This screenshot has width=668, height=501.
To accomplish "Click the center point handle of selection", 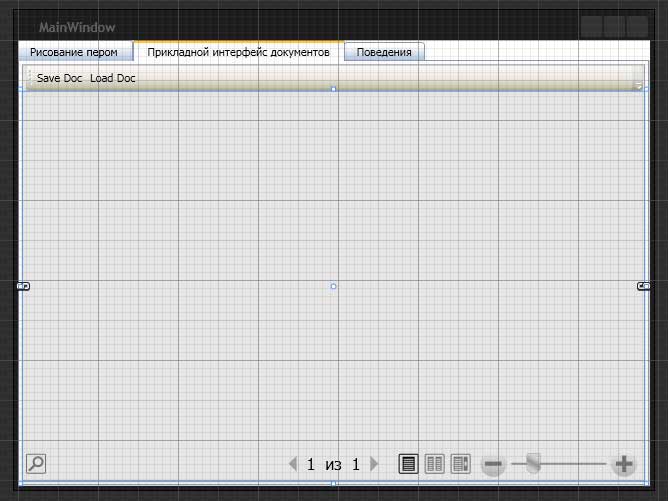I will tap(334, 286).
